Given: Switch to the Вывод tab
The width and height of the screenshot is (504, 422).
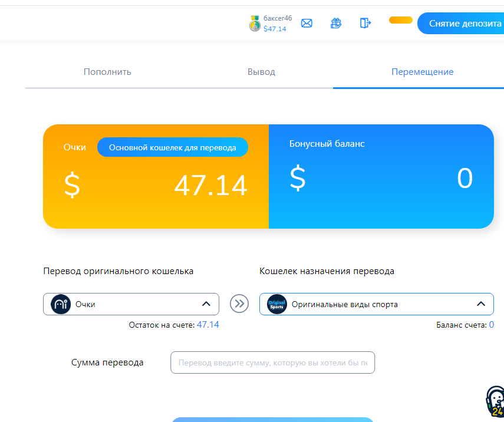Looking at the screenshot, I should [x=261, y=72].
